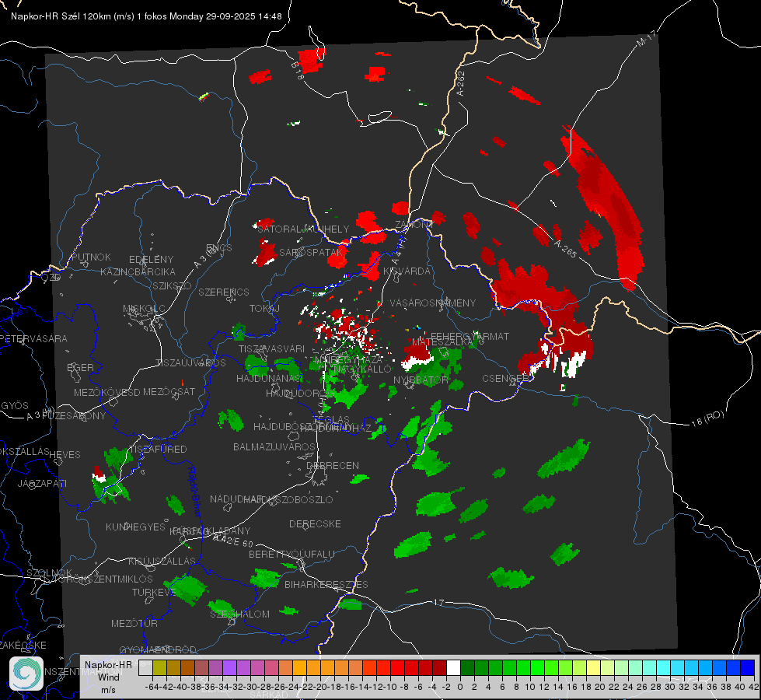Click the MEZŐKÖVESD label
This screenshot has width=761, height=700.
point(106,392)
